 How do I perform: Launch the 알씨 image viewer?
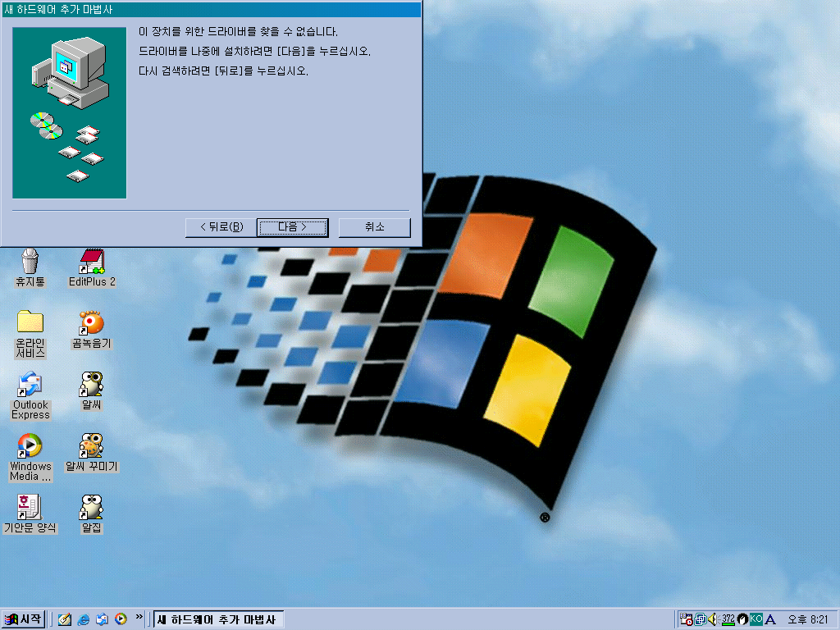tap(90, 386)
